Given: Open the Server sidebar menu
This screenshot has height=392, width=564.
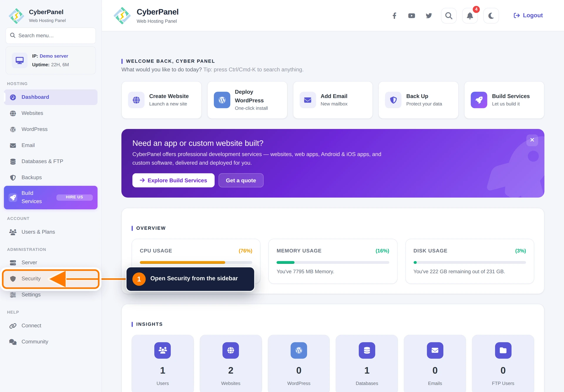Looking at the screenshot, I should coord(51,262).
